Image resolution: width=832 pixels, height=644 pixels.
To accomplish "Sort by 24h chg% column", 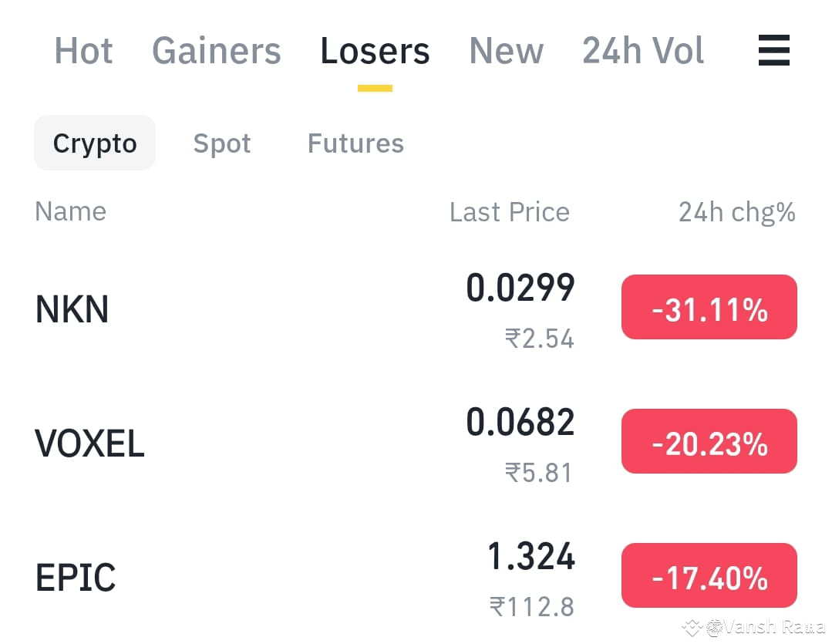I will [x=736, y=211].
